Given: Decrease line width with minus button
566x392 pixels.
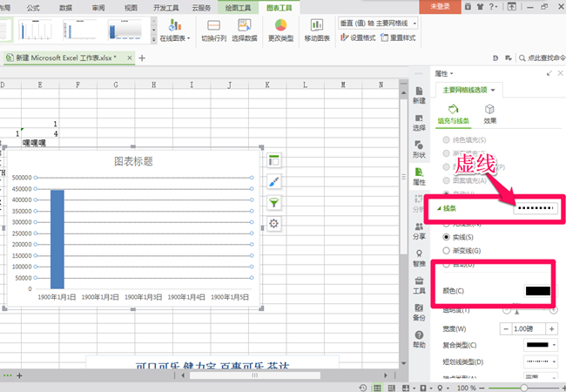Looking at the screenshot, I should [506, 328].
